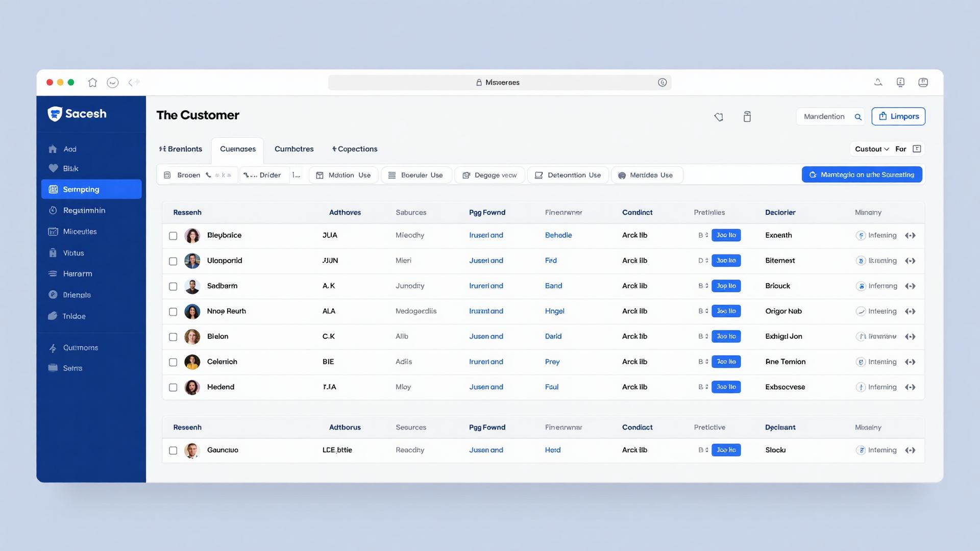Click the Vibtus sidebar icon
980x551 pixels.
coord(53,253)
